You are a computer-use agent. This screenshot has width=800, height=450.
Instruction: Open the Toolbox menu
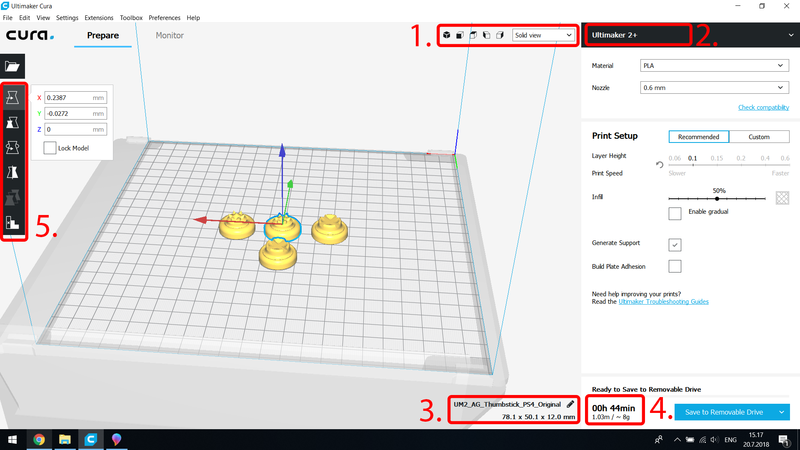pos(131,17)
